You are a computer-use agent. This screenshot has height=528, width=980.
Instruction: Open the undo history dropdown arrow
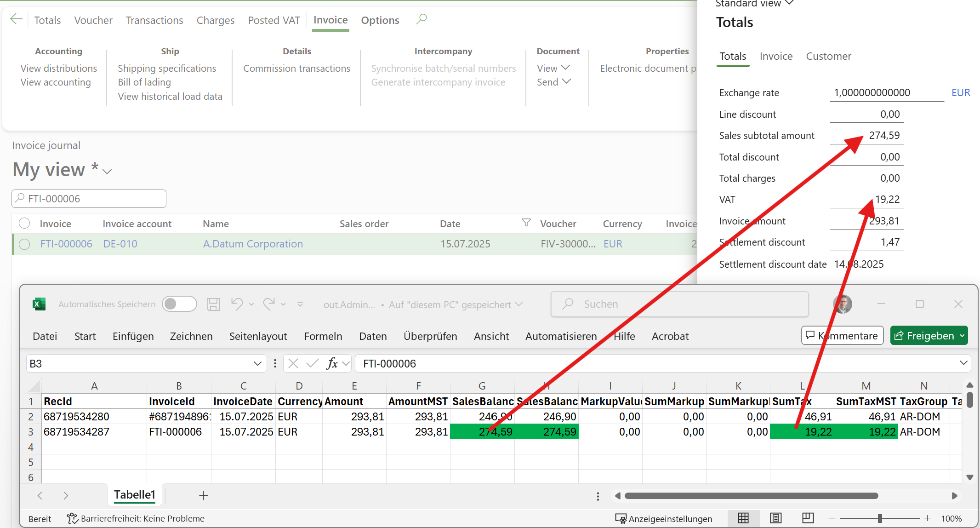[x=251, y=304]
